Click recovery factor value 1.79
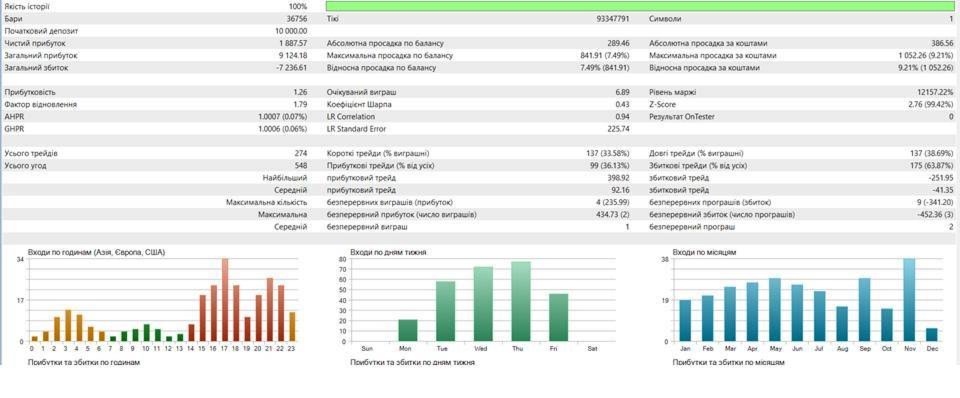Screen dimensions: 960x398 click(301, 105)
